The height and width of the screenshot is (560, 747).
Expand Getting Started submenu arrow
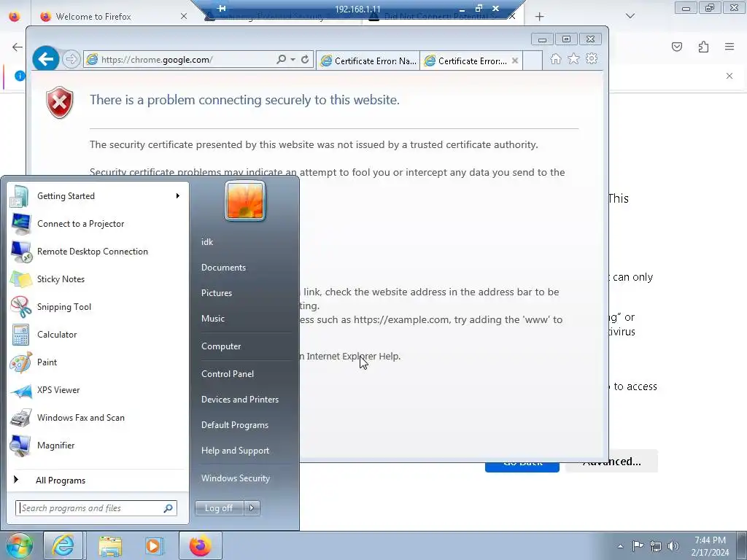(x=178, y=195)
